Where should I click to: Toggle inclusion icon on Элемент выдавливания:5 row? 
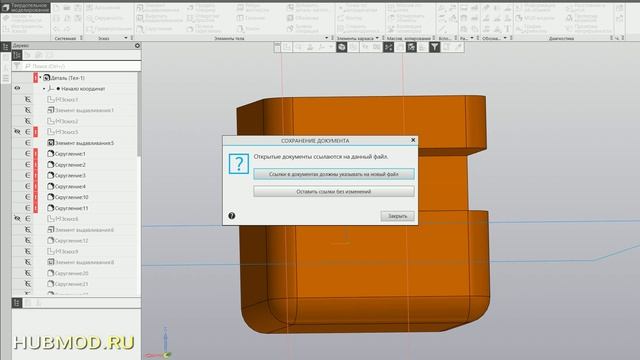(x=27, y=143)
